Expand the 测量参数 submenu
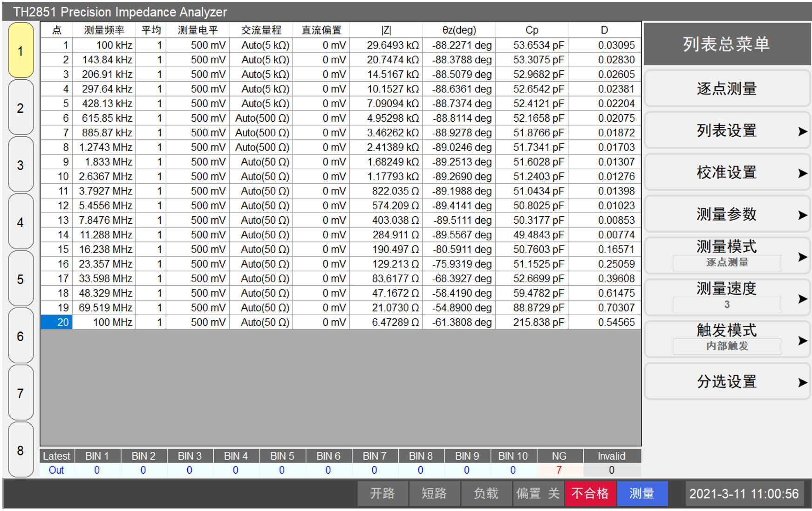The height and width of the screenshot is (511, 812). point(726,214)
